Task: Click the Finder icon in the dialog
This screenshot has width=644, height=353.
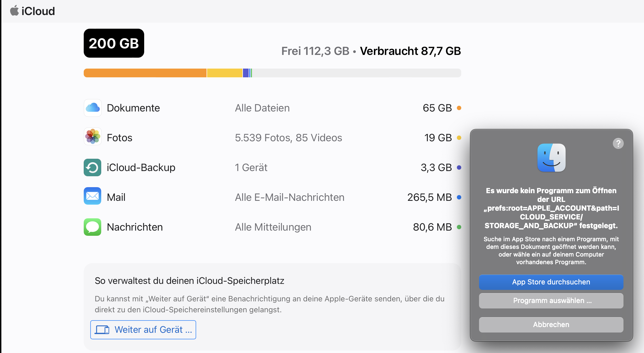Action: click(x=551, y=158)
